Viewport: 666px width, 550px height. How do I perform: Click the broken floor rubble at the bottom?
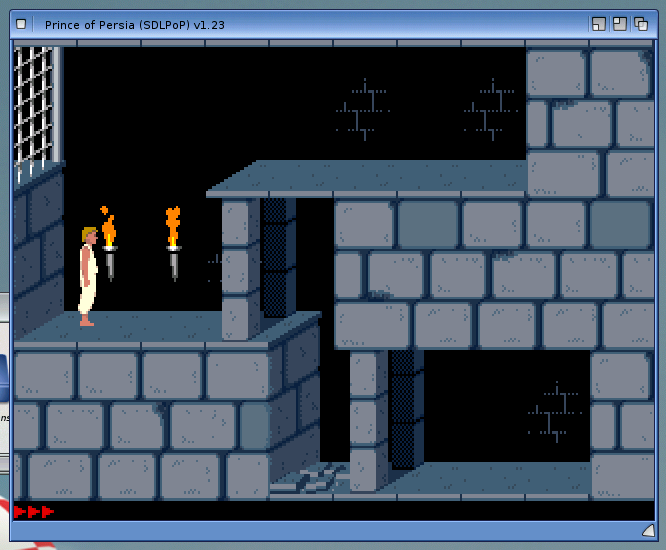[308, 480]
